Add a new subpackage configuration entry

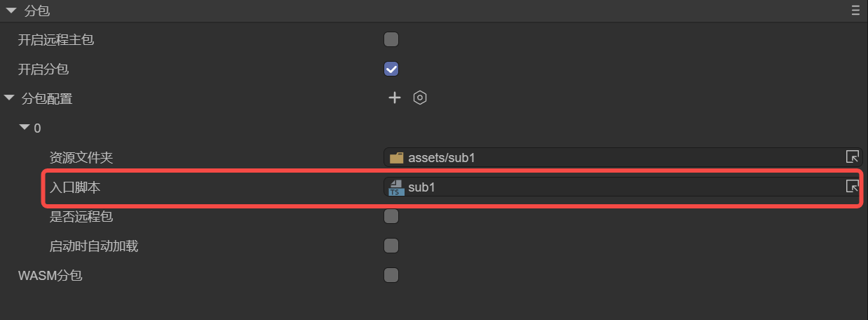pos(395,98)
